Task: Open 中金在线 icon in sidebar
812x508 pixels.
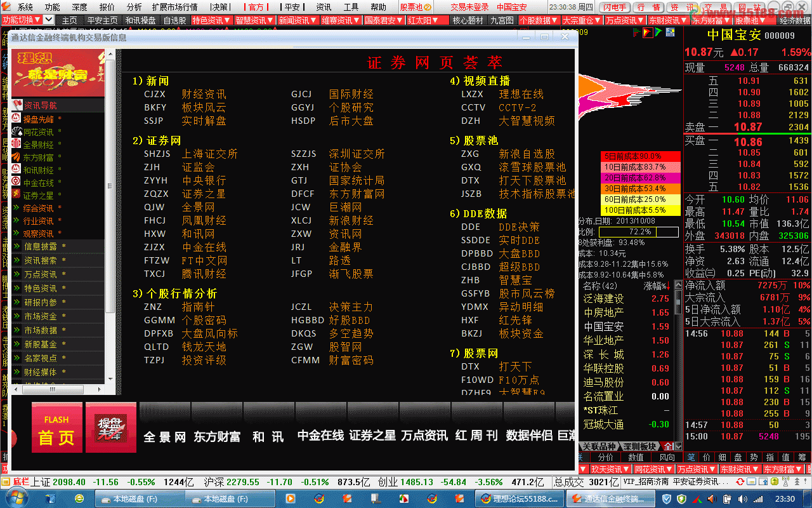Action: click(x=16, y=182)
